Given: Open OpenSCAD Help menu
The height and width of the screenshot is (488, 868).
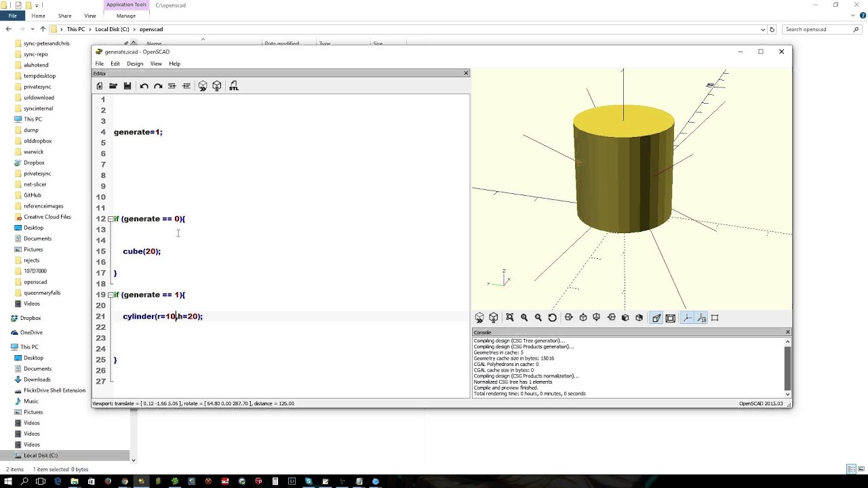Looking at the screenshot, I should pos(175,64).
